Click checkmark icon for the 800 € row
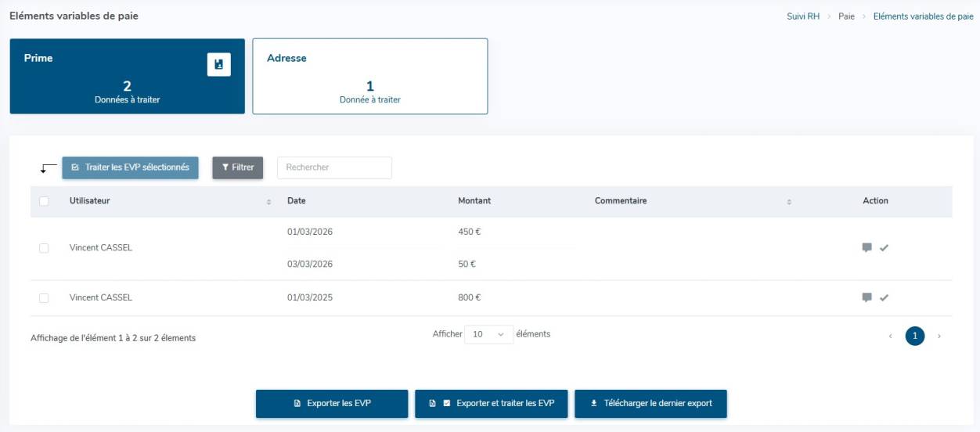This screenshot has height=432, width=980. click(x=885, y=297)
